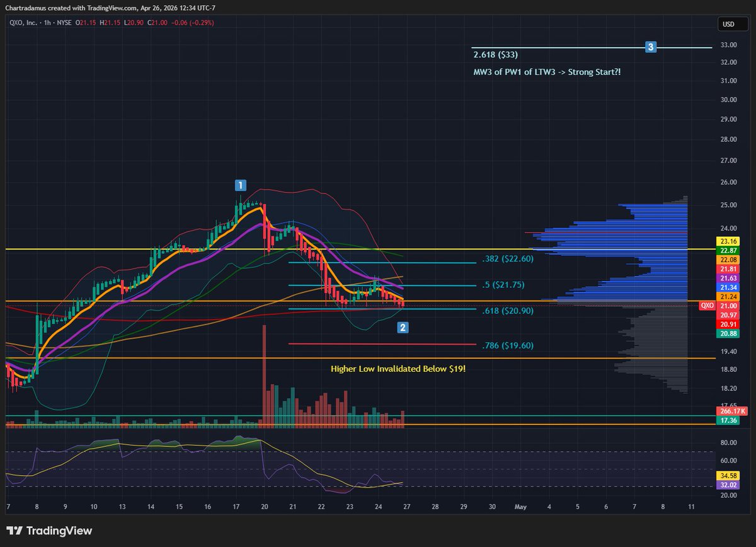Image resolution: width=756 pixels, height=547 pixels.
Task: Open the USD currency selector button
Action: coord(732,25)
